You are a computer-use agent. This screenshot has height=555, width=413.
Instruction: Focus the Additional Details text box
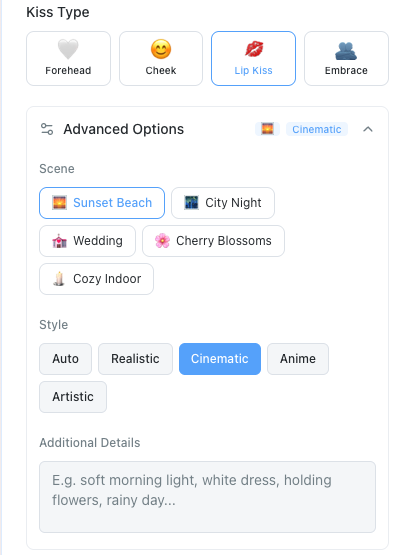(207, 497)
